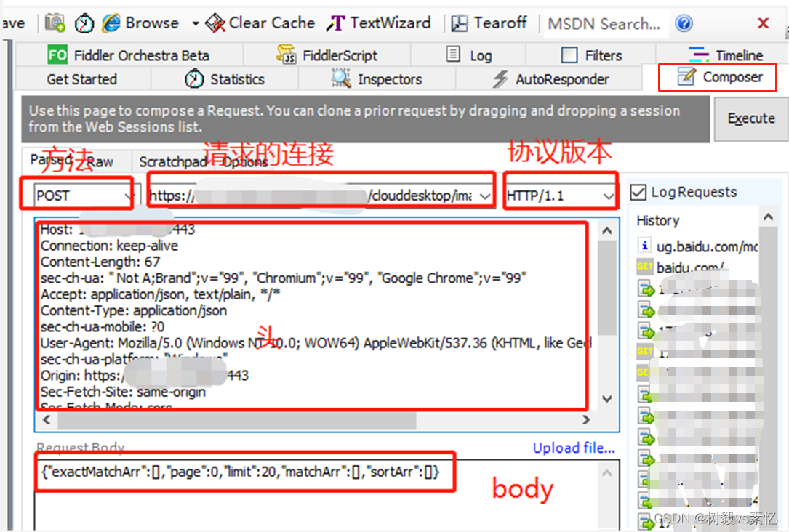Click the Statistics stopwatch icon
The image size is (789, 532).
point(193,78)
